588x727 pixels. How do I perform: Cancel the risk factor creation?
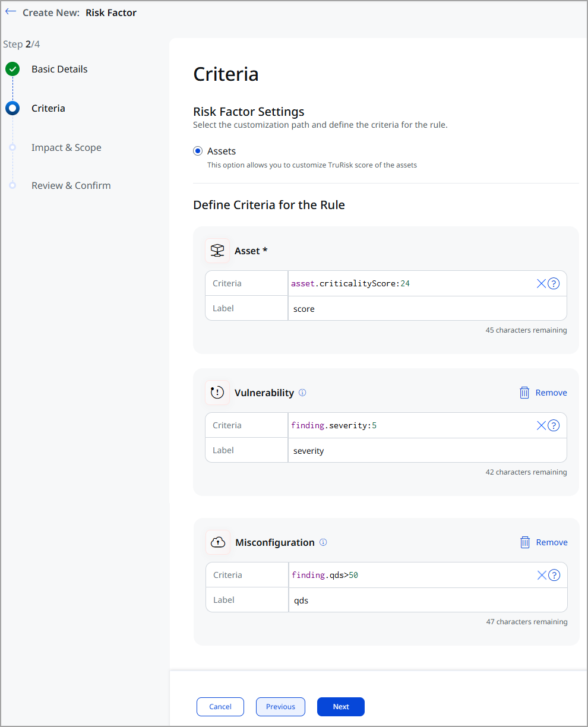[220, 707]
